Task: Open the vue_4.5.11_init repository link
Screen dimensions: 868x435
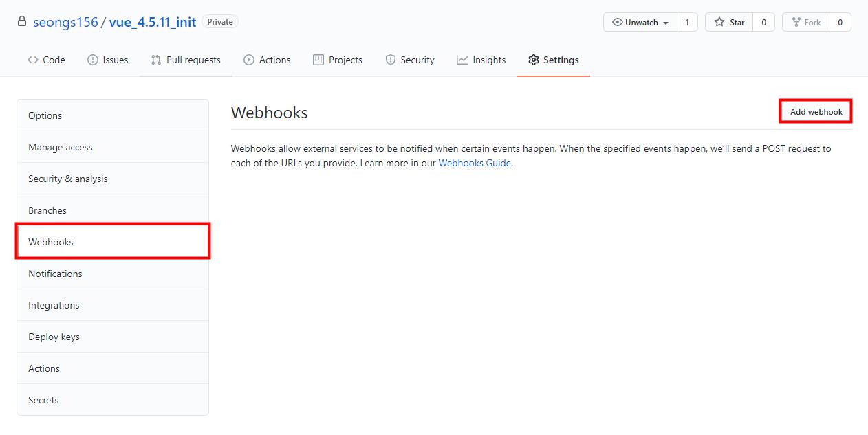Action: pos(153,22)
